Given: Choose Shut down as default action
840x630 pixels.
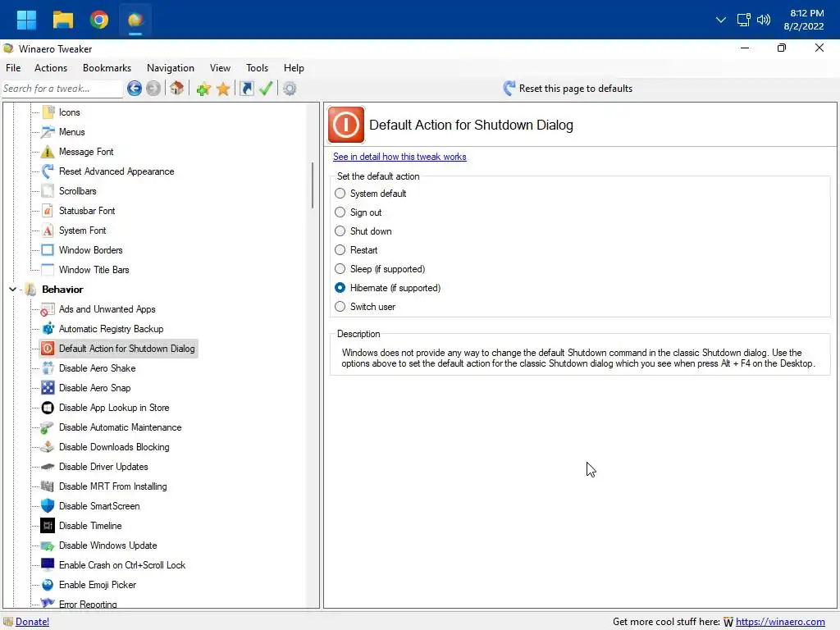Looking at the screenshot, I should tap(340, 231).
